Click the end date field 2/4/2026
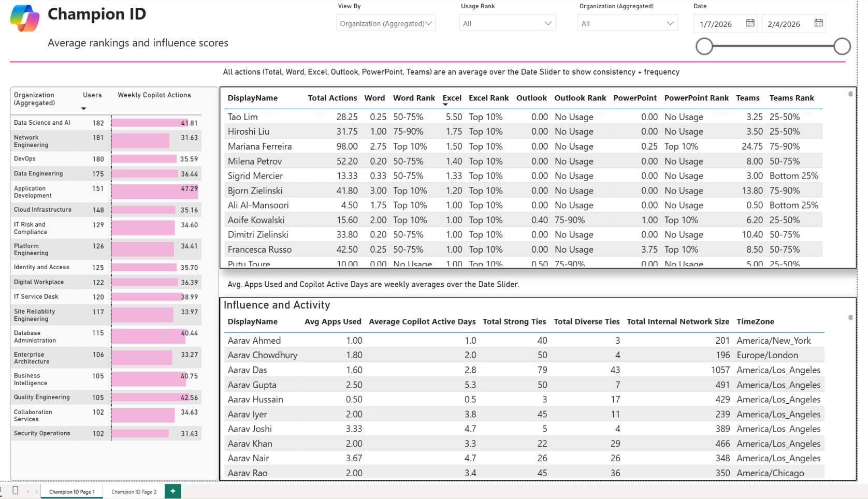868x499 pixels. [x=784, y=24]
